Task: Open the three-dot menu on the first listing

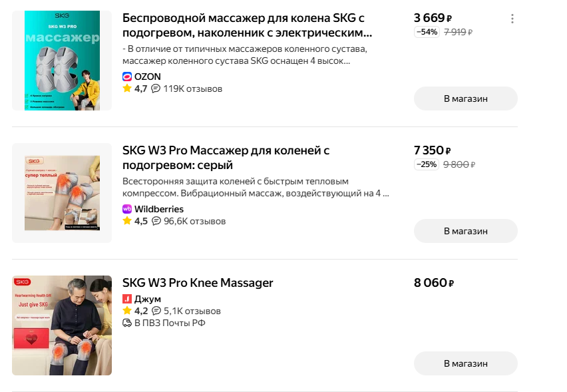Action: coord(512,19)
